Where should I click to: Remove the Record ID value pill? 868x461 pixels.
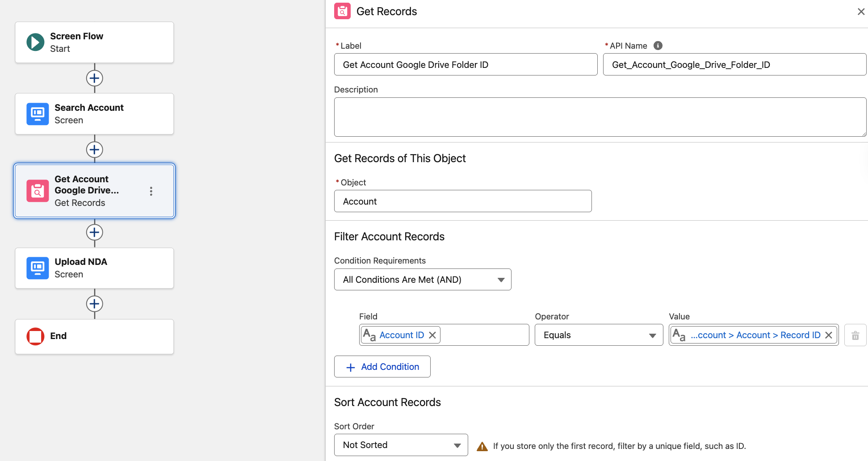[829, 335]
